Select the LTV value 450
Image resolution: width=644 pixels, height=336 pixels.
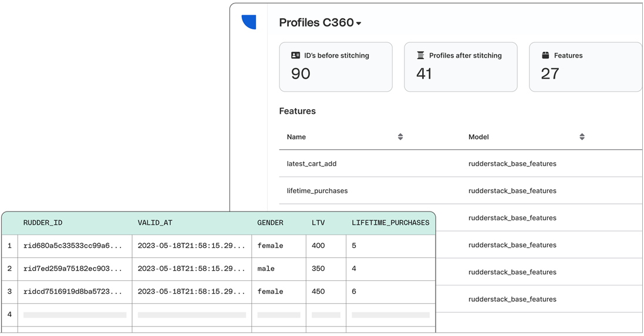318,291
